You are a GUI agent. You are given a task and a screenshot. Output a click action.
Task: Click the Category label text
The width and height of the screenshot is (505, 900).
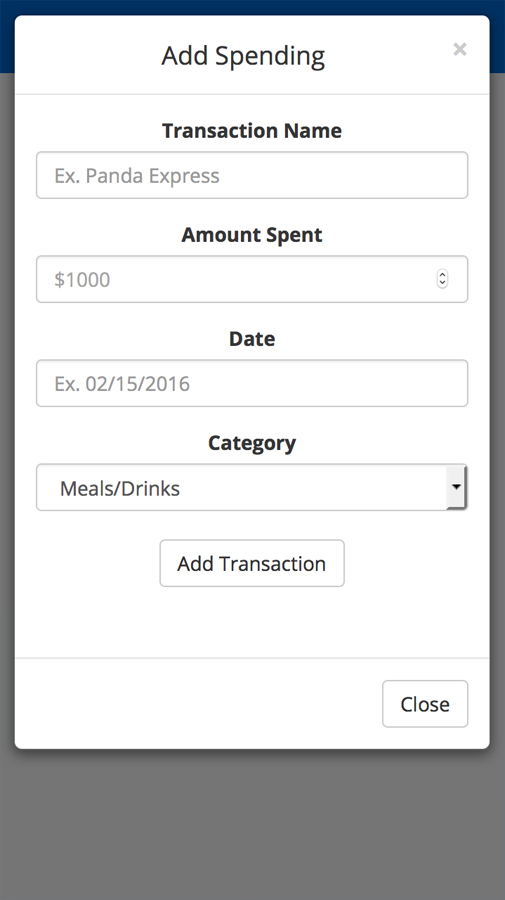tap(252, 443)
